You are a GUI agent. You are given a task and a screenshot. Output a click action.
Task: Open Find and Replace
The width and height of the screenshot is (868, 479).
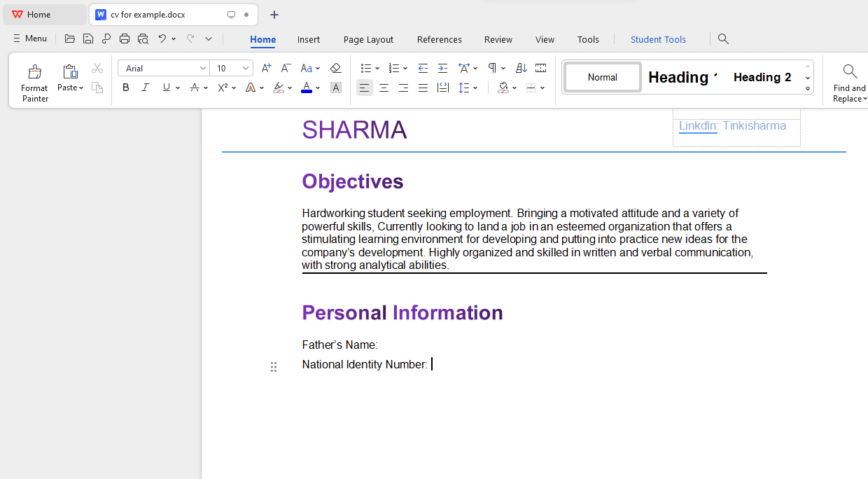tap(850, 83)
